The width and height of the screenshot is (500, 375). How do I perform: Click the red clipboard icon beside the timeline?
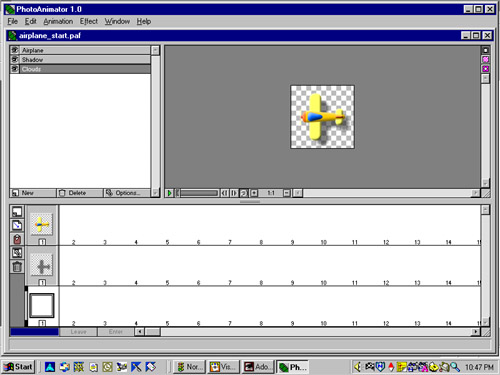pyautogui.click(x=17, y=239)
